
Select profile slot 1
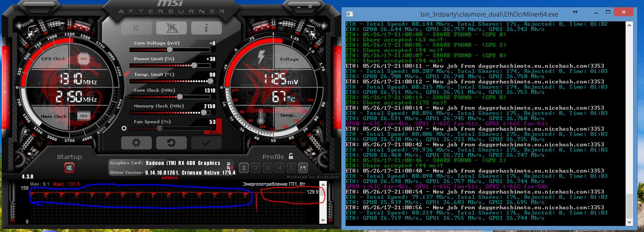click(245, 168)
